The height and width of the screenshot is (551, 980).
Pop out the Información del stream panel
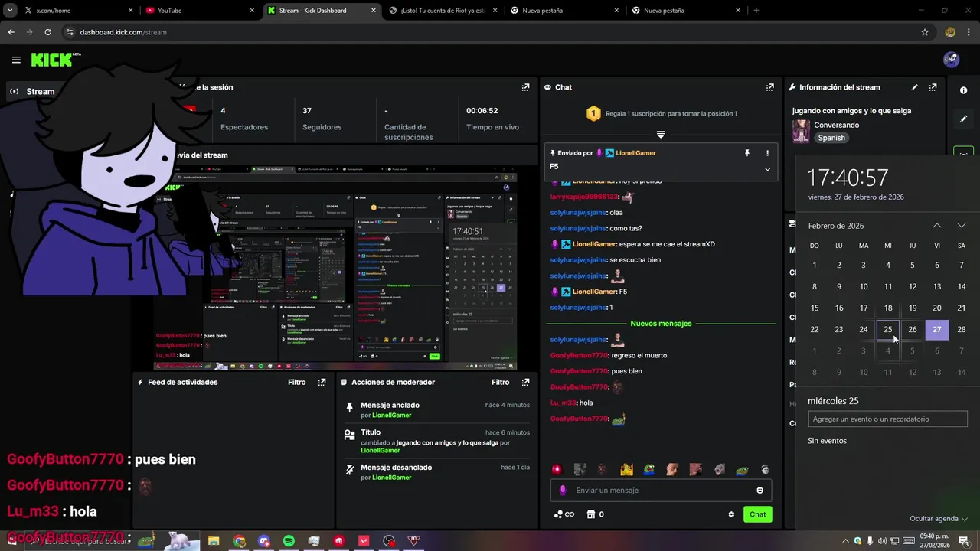(x=933, y=87)
